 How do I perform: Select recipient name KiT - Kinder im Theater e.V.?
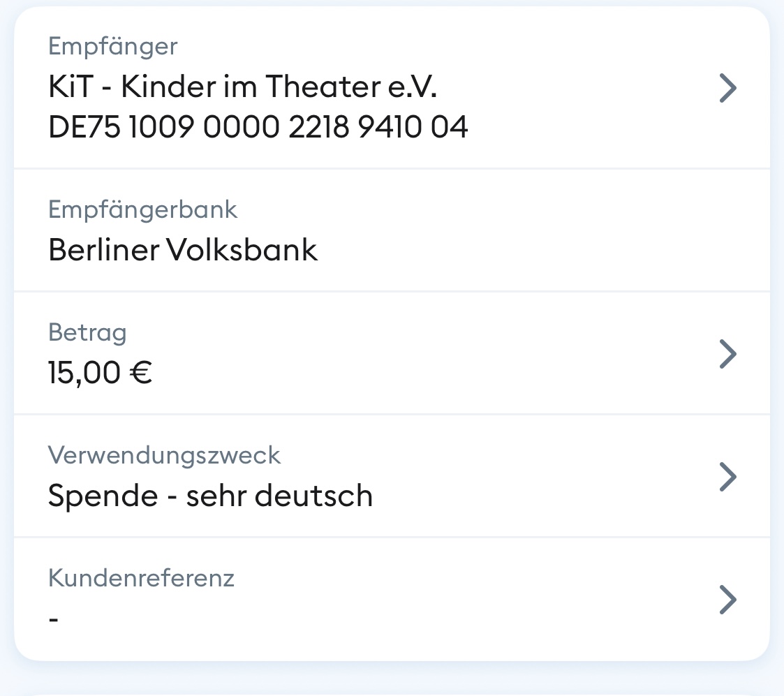click(x=246, y=88)
